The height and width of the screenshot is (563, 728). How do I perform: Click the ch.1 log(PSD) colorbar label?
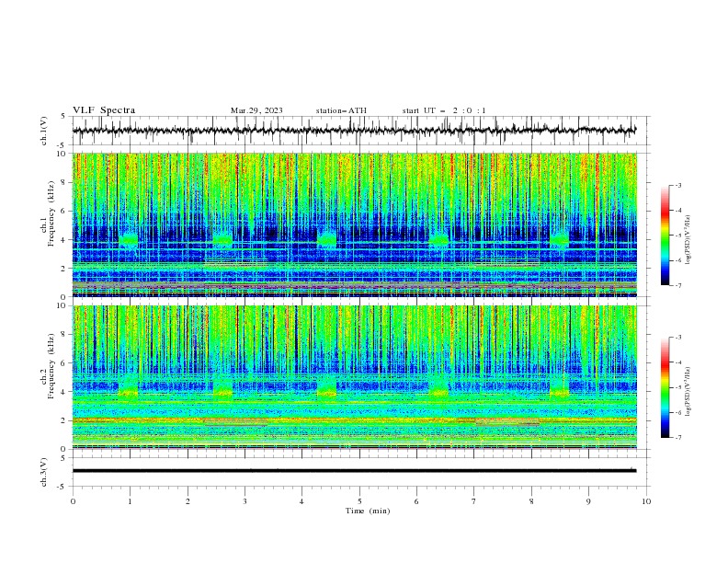(688, 239)
